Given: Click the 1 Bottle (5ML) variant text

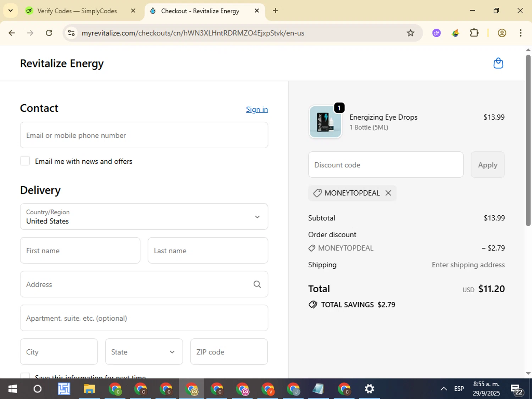Looking at the screenshot, I should coord(369,127).
